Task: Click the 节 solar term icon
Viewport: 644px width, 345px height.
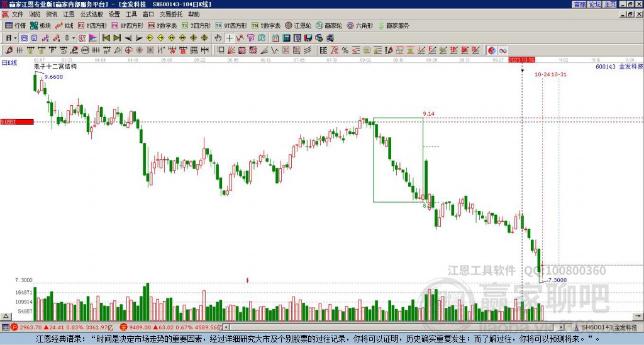Action: (250, 38)
